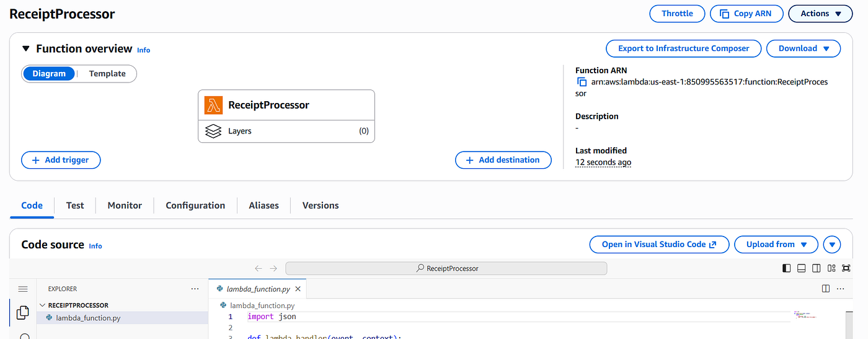Image resolution: width=868 pixels, height=339 pixels.
Task: Click the copy icon beside Function ARN
Action: 582,82
